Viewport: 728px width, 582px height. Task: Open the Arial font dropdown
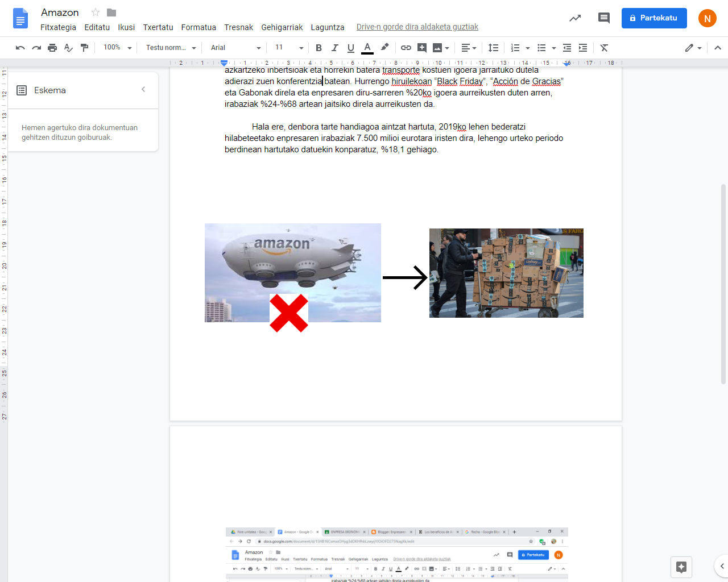point(235,48)
